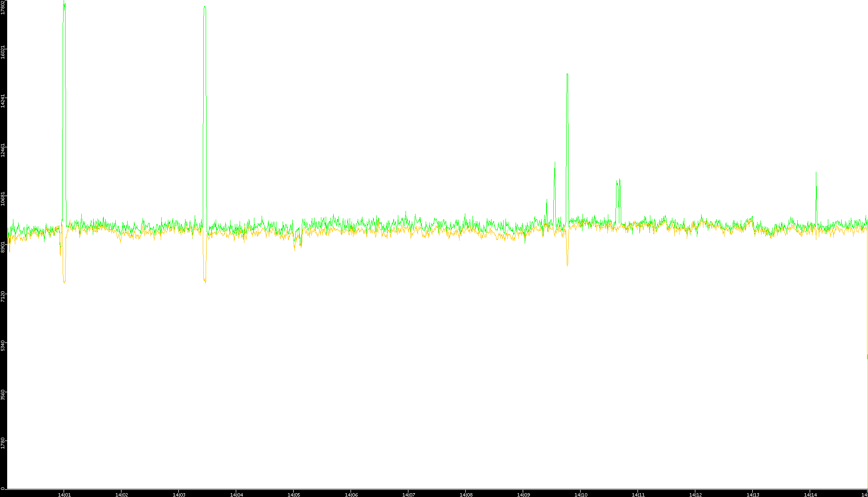Click the yellow dip bottom near 14:01

coord(64,282)
